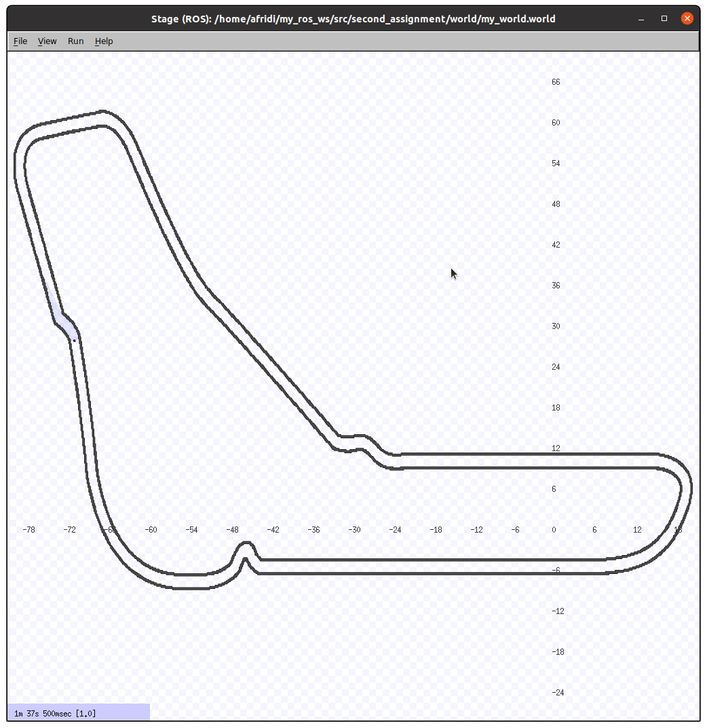Click the y-axis label 24
The width and height of the screenshot is (707, 728).
(x=556, y=367)
